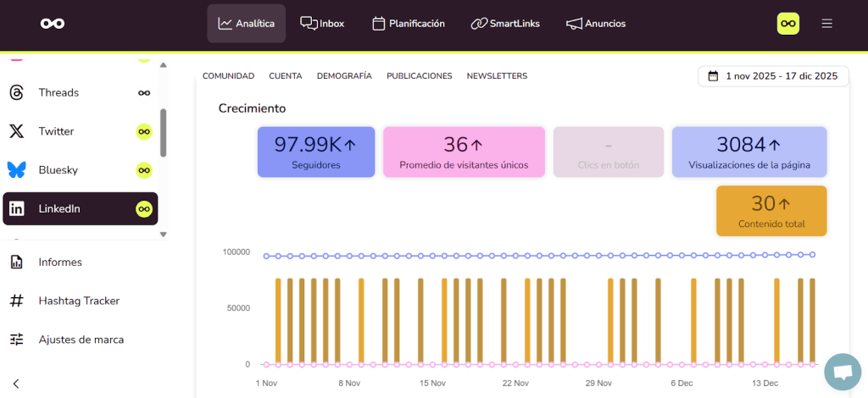
Task: Click the yellow brand avatar in header
Action: (x=788, y=24)
